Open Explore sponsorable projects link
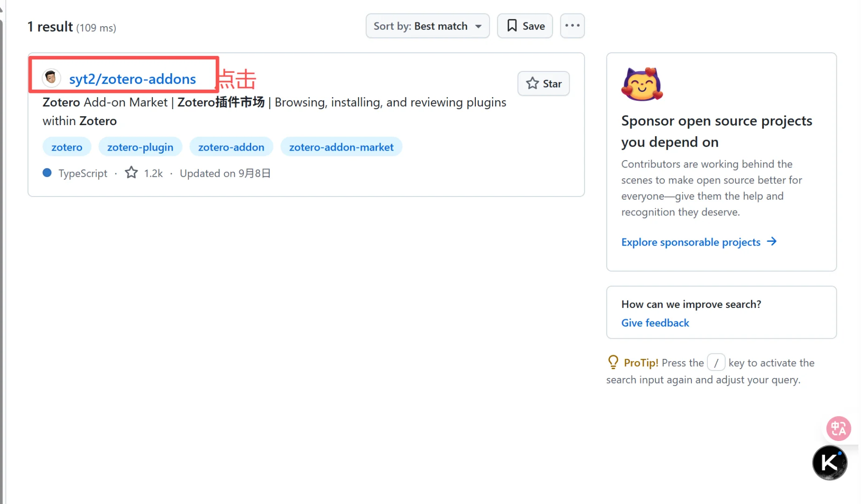This screenshot has height=504, width=861. point(699,242)
